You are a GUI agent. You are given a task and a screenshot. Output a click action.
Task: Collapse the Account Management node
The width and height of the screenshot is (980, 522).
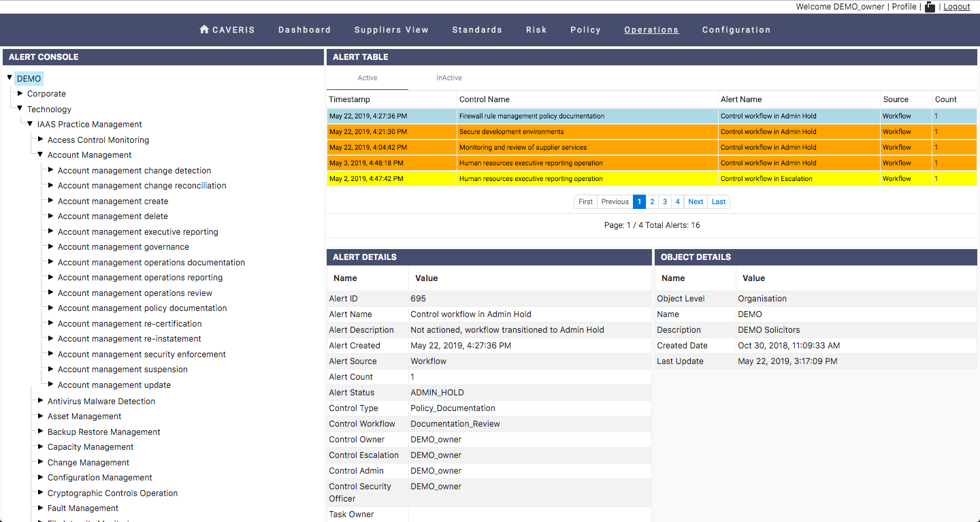click(x=40, y=154)
